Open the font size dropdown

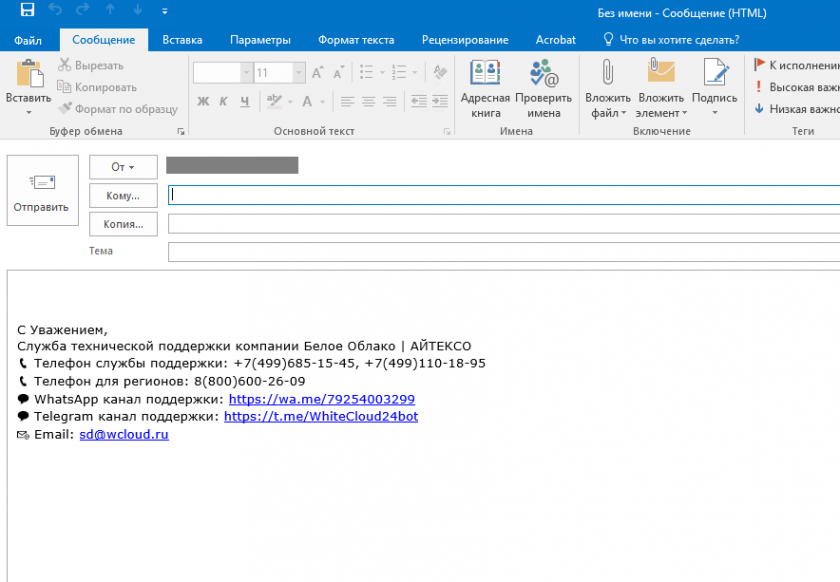click(298, 73)
